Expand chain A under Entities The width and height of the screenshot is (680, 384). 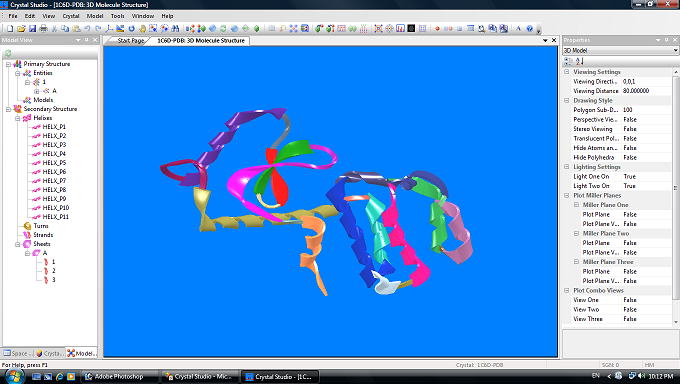[x=36, y=91]
